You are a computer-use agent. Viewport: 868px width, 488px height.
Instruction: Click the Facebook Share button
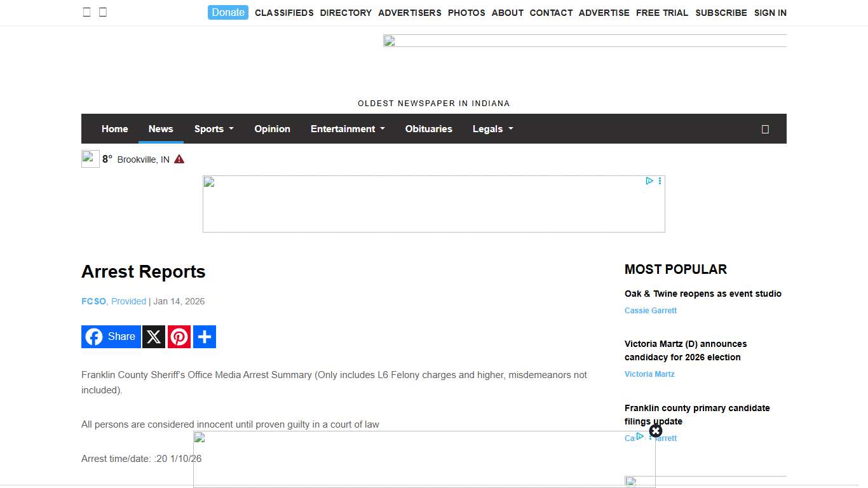(x=111, y=337)
